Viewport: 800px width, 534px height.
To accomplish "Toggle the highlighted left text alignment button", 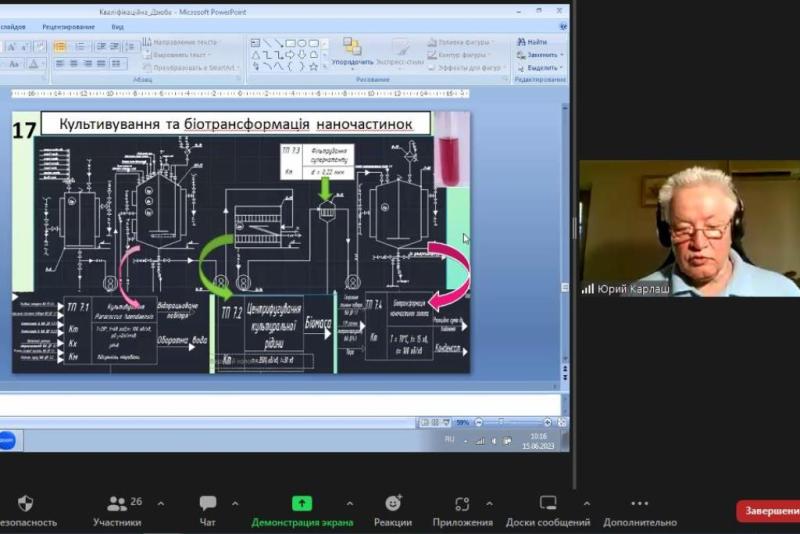I will tap(60, 46).
